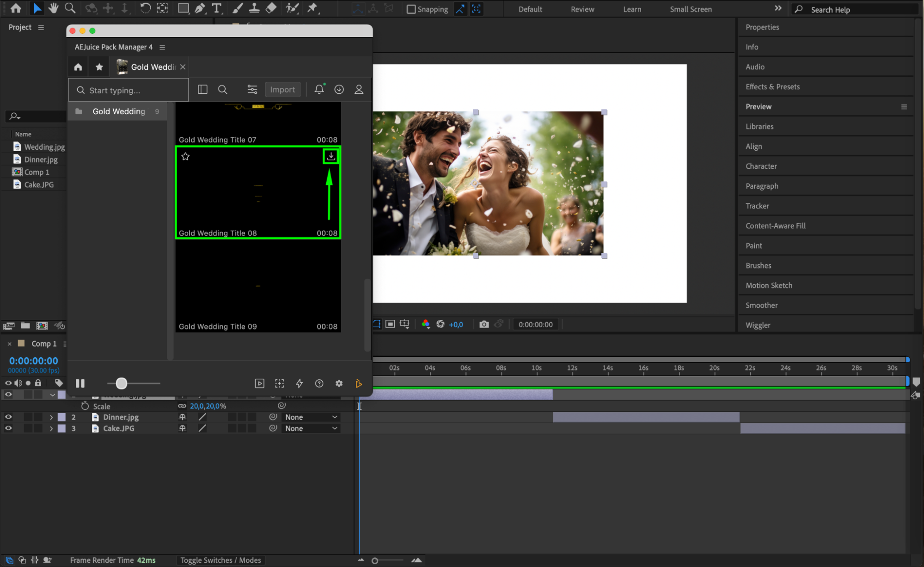Screen dimensions: 924x567
Task: Select the Type tool
Action: 216,8
